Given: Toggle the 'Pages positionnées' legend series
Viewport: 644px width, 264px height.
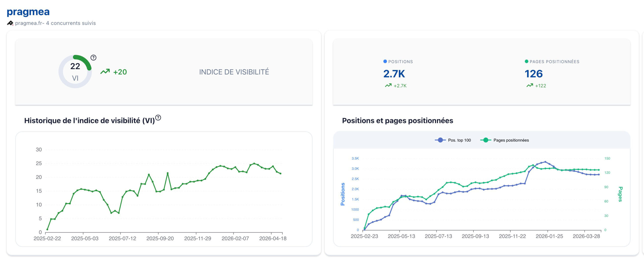Looking at the screenshot, I should tap(505, 140).
